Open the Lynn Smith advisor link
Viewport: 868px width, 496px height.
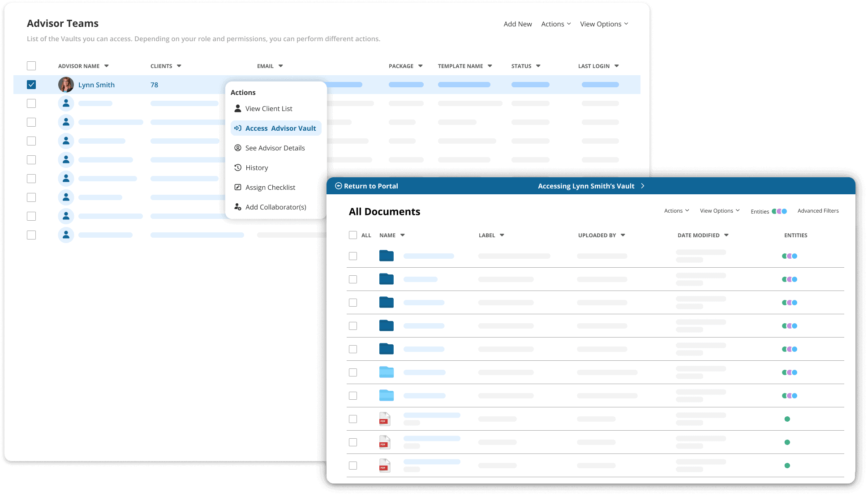[x=96, y=85]
